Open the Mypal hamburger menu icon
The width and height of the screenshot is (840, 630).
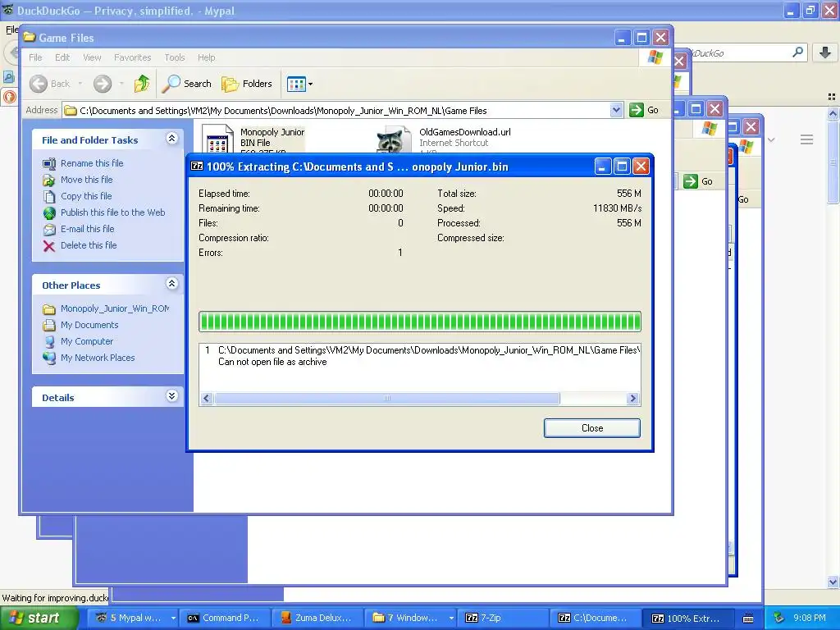pos(807,139)
